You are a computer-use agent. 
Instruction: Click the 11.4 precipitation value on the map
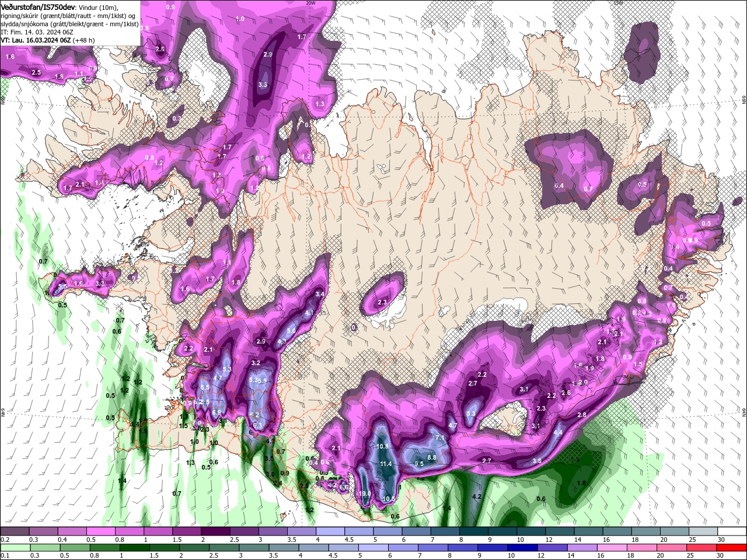(x=386, y=464)
